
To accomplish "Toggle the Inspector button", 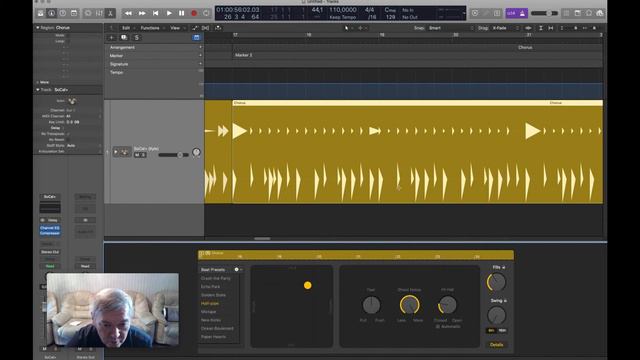I will tap(51, 13).
